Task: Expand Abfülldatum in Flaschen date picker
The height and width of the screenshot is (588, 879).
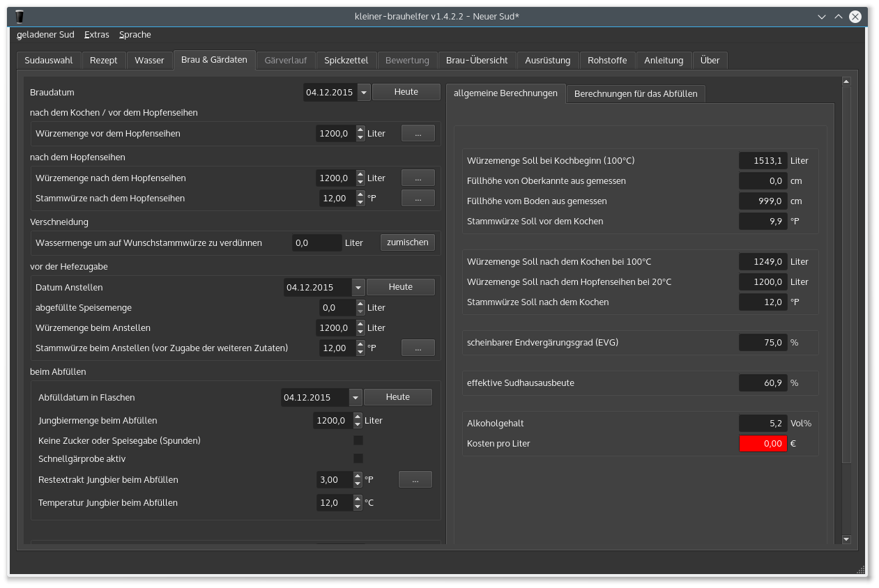Action: pyautogui.click(x=355, y=397)
